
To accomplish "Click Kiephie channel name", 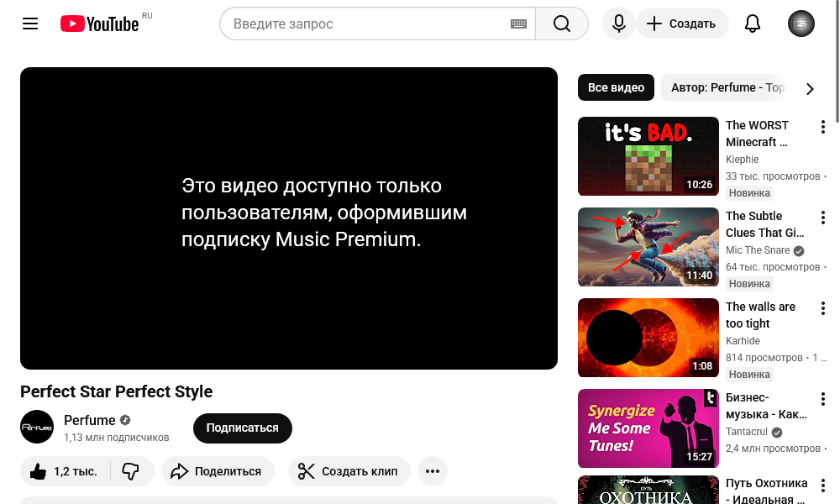I will point(742,159).
